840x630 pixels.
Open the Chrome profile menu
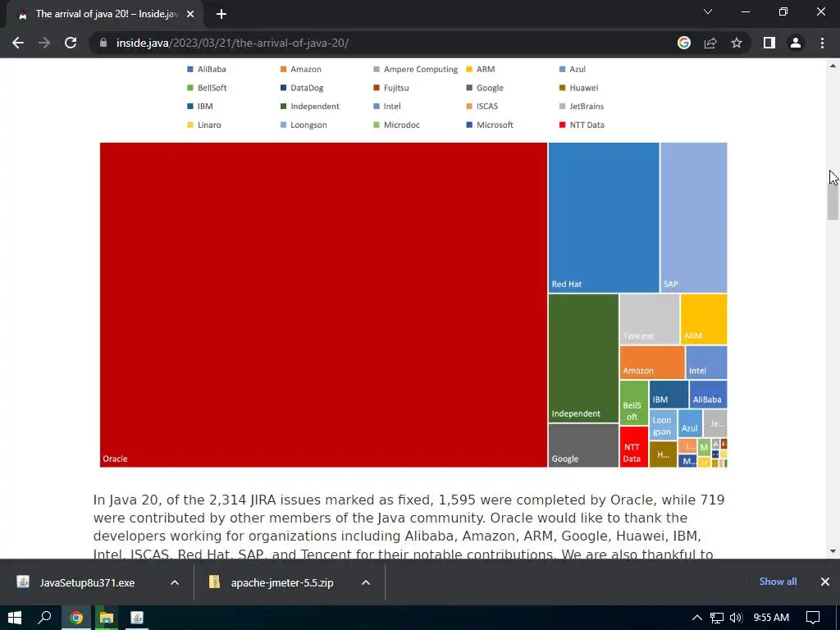[x=796, y=43]
